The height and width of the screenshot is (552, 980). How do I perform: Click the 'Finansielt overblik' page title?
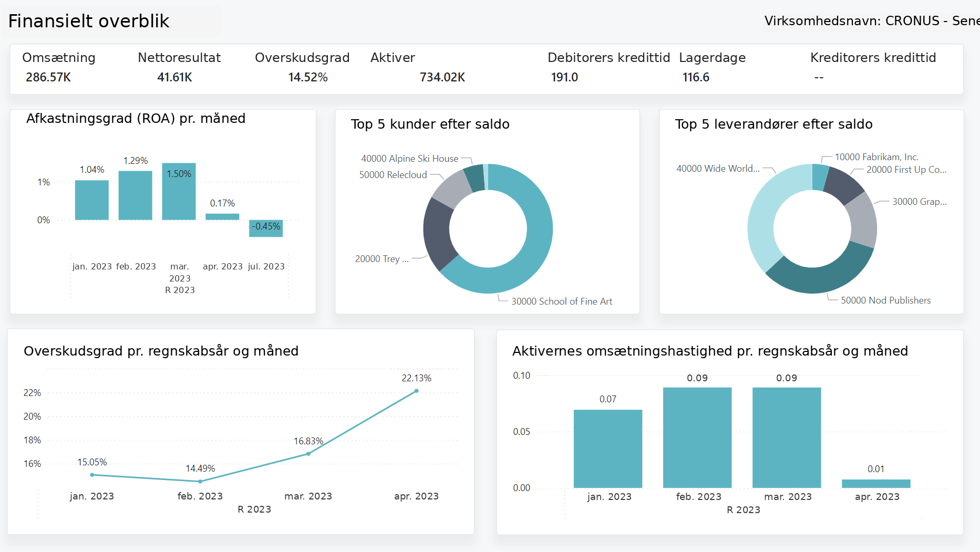coord(89,21)
